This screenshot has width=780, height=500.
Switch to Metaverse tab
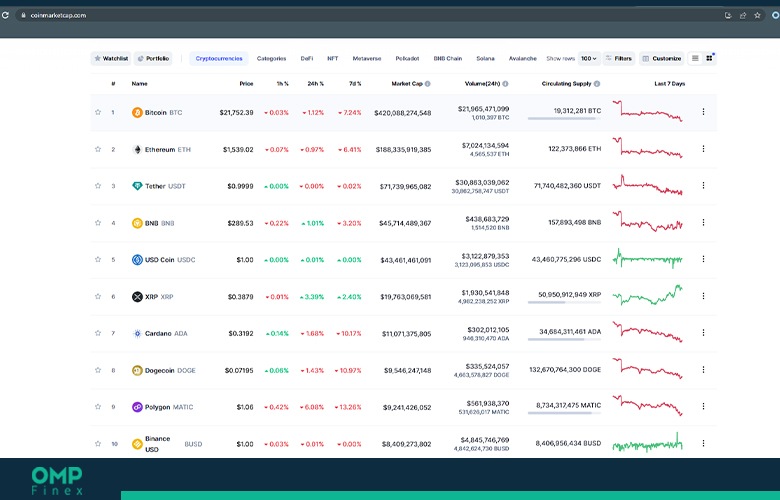(367, 58)
